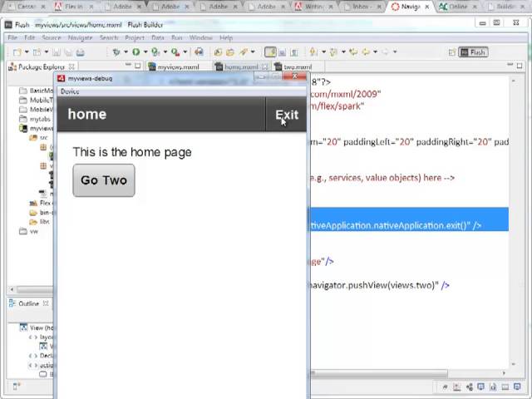Select the View node in Outline
Image resolution: width=532 pixels, height=399 pixels.
tap(38, 328)
